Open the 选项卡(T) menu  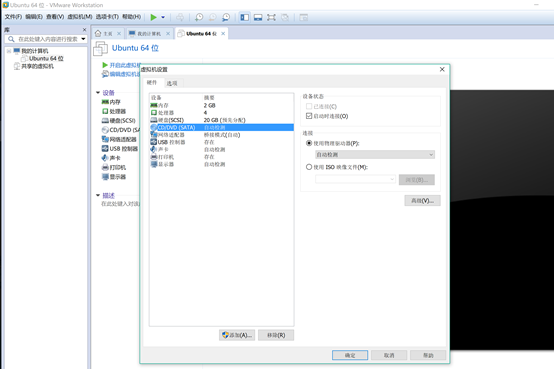coord(107,17)
